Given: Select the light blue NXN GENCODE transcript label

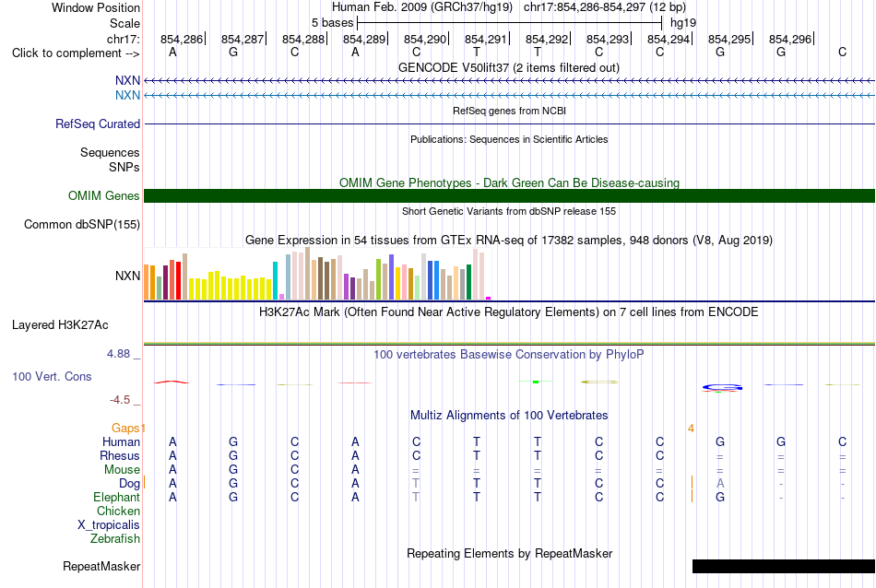Looking at the screenshot, I should [127, 96].
